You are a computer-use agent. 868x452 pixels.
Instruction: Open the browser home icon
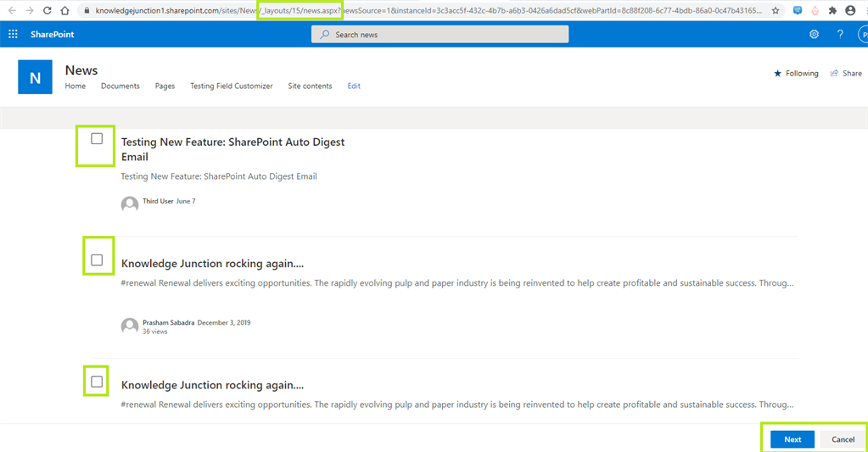tap(64, 10)
